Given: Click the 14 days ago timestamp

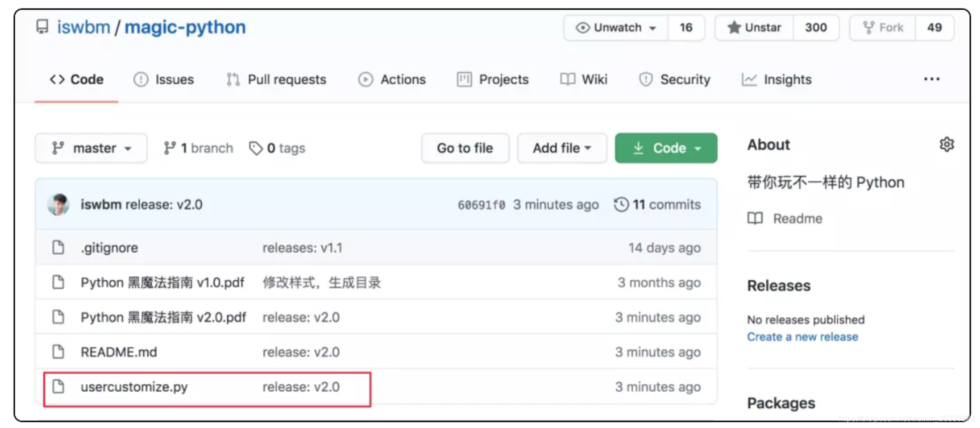Looking at the screenshot, I should 664,248.
